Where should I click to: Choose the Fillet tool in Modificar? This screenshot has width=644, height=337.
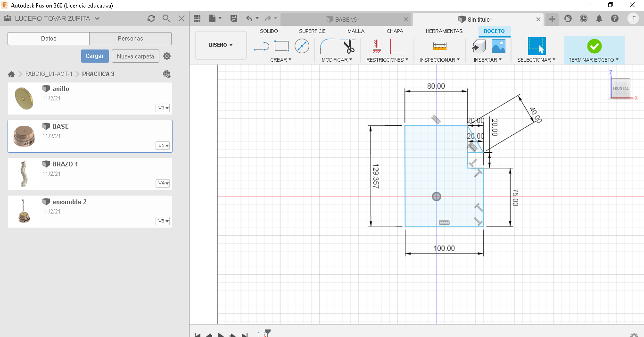(328, 46)
